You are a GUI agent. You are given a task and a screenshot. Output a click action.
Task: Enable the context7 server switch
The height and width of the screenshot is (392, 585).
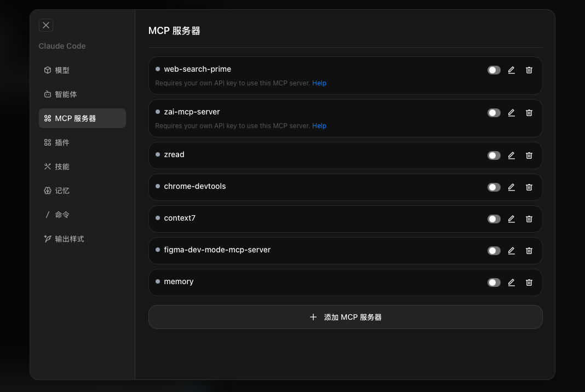pyautogui.click(x=494, y=219)
